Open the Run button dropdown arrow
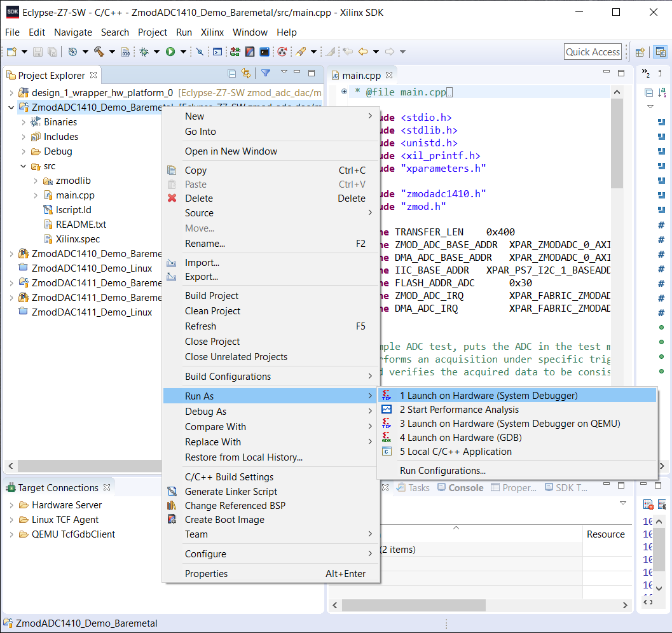 coord(183,52)
